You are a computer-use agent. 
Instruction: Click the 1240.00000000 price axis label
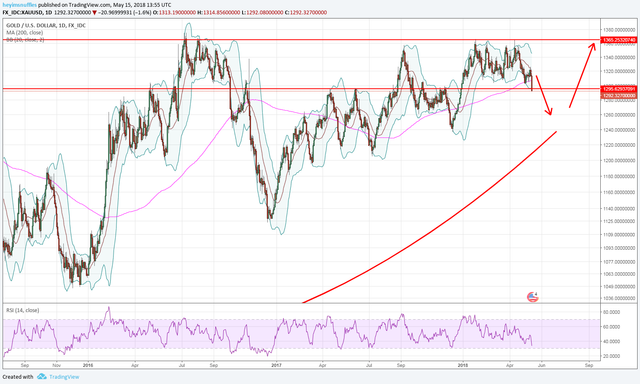pos(619,130)
